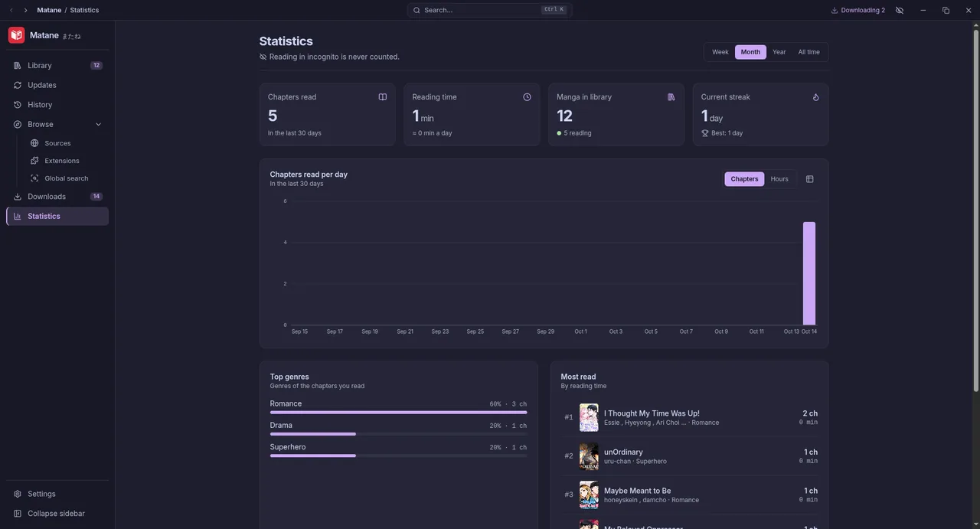980x529 pixels.
Task: Click the Superhero genre progress bar
Action: click(398, 456)
